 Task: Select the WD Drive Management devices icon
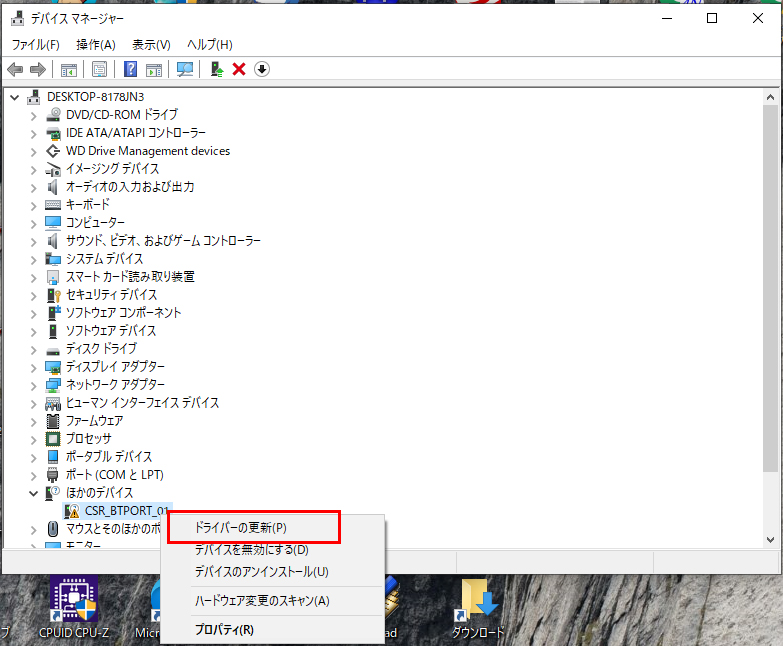[53, 151]
